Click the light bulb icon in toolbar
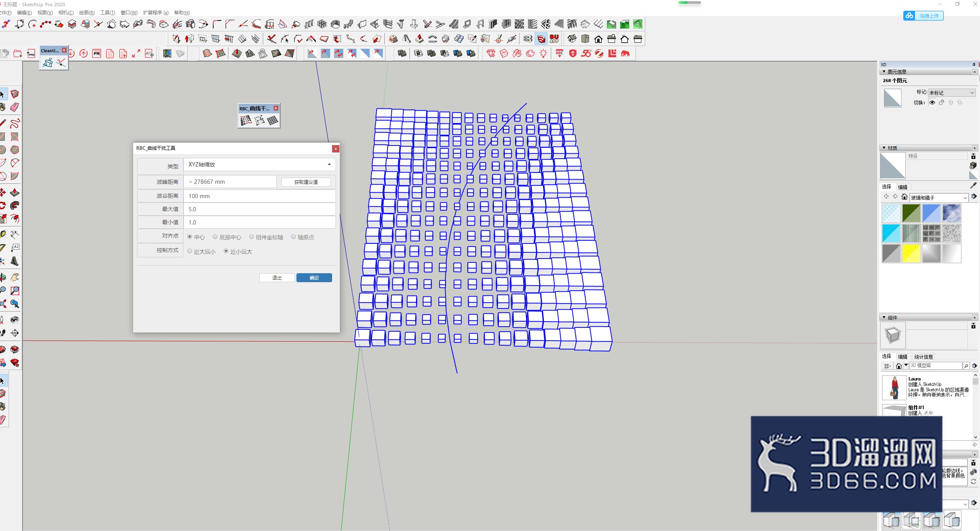980x531 pixels. [x=543, y=54]
